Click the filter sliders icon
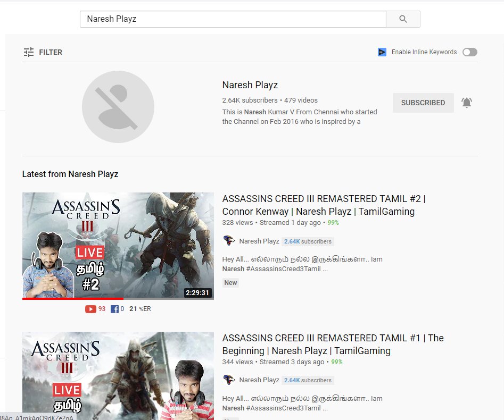The image size is (504, 420). coord(29,52)
